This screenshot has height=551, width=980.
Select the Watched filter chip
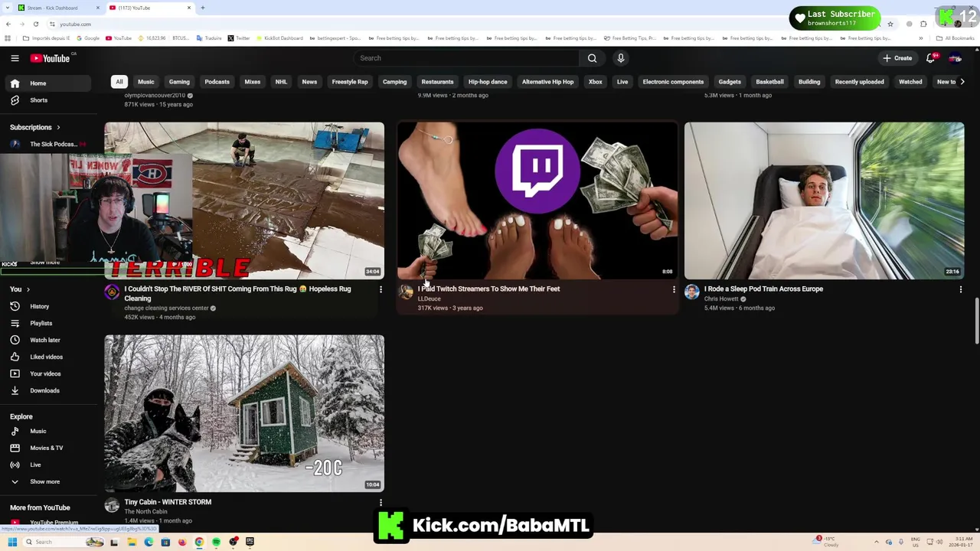coord(910,82)
